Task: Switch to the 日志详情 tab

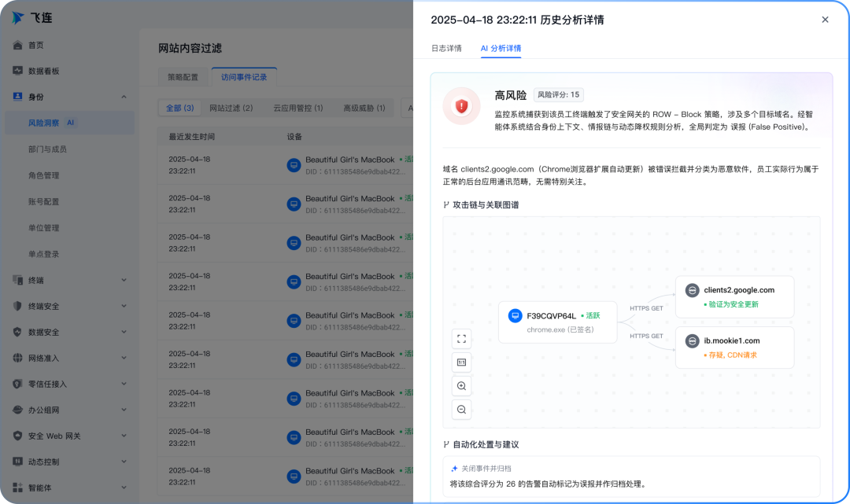Action: [x=446, y=48]
